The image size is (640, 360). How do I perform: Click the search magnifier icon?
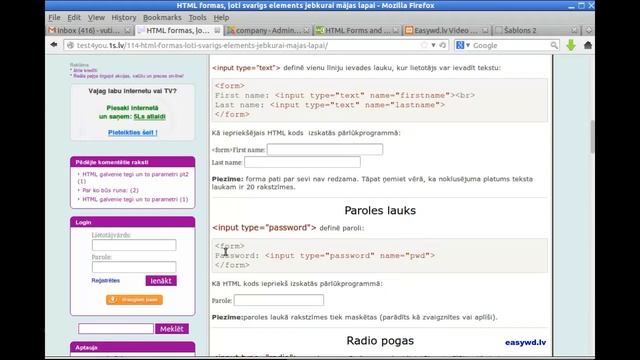tap(553, 45)
